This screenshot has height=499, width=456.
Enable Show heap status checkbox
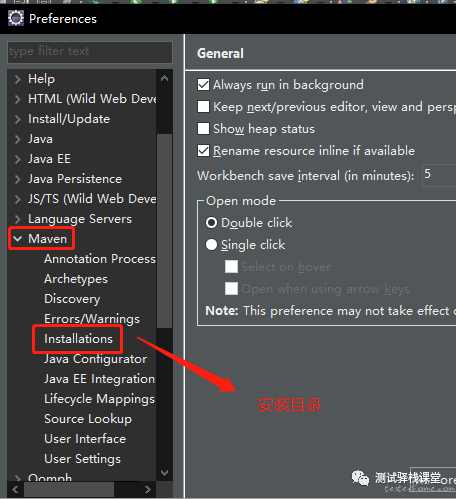pyautogui.click(x=203, y=129)
